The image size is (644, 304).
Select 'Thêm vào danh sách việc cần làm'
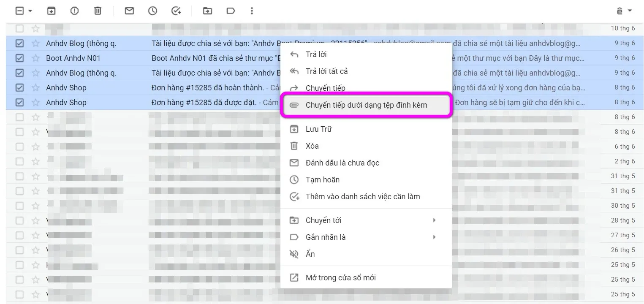(366, 197)
